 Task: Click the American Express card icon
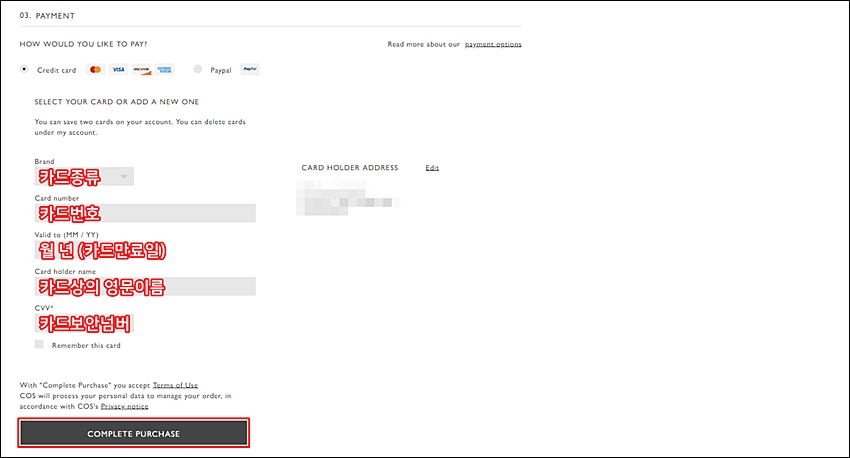coord(164,69)
